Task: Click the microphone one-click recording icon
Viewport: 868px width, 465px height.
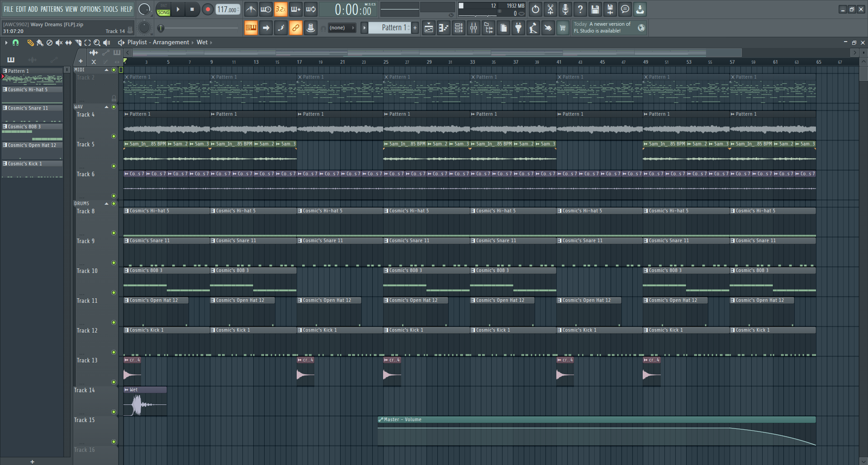Action: click(565, 9)
